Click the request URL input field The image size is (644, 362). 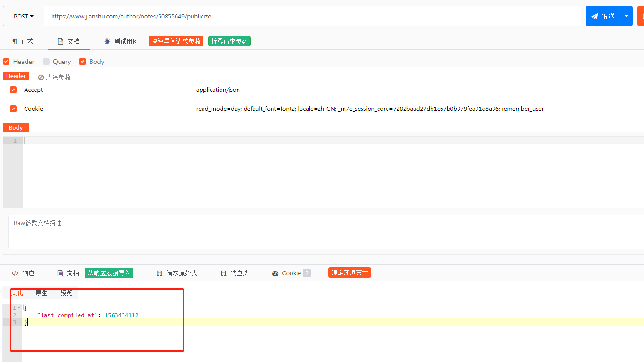click(312, 16)
